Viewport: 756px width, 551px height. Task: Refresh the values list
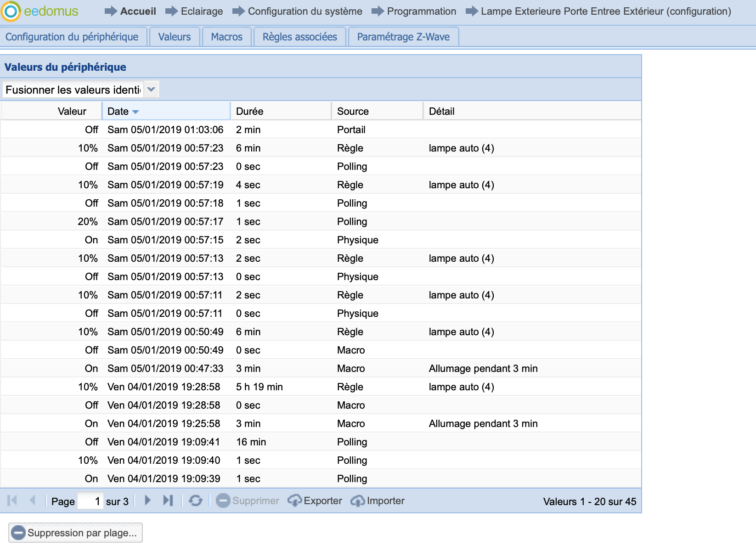[x=196, y=500]
